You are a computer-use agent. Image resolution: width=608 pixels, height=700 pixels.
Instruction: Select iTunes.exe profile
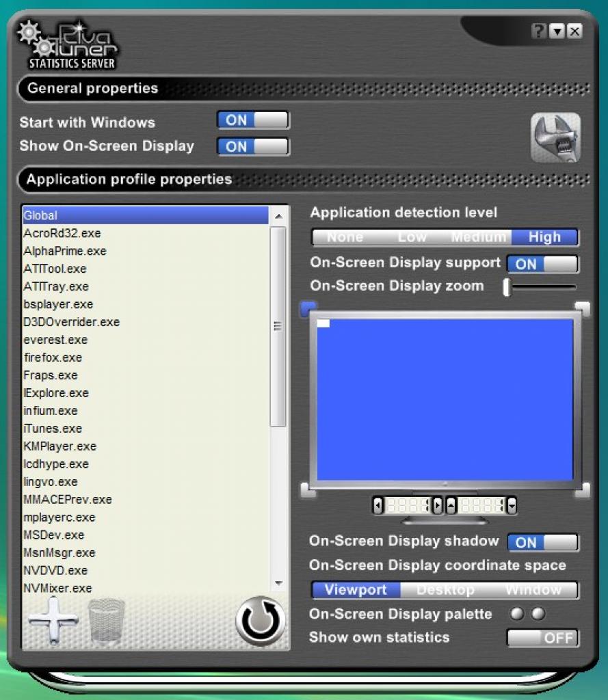(146, 428)
